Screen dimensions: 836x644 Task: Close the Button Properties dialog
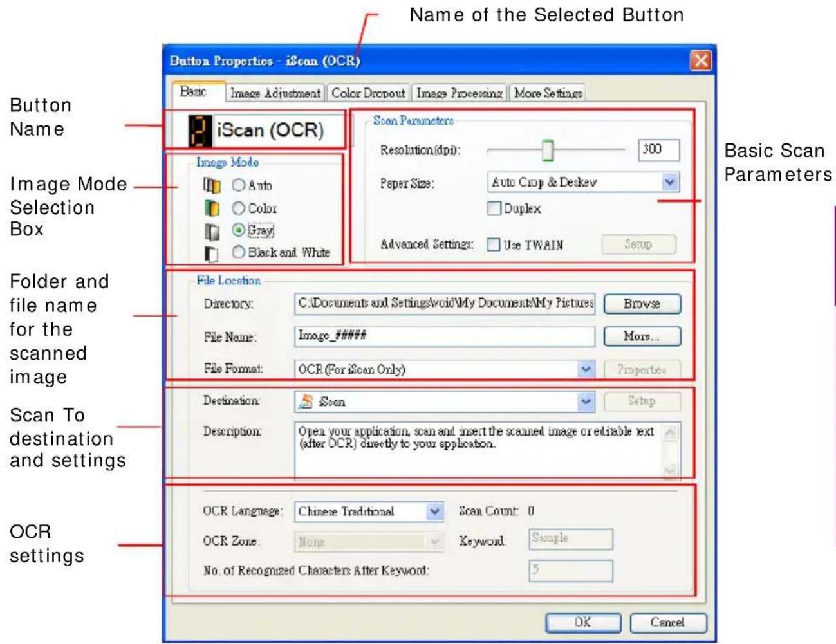(x=701, y=60)
